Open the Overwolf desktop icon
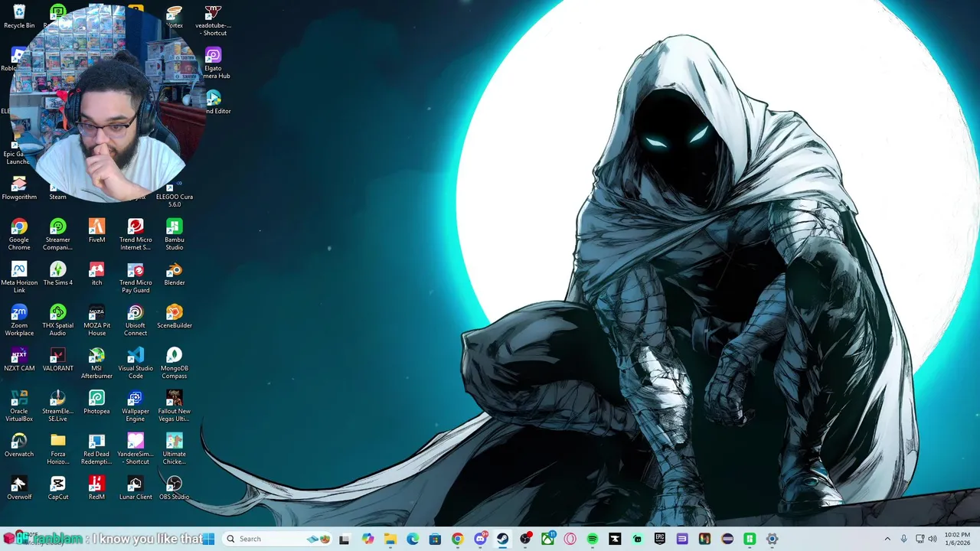 19,488
